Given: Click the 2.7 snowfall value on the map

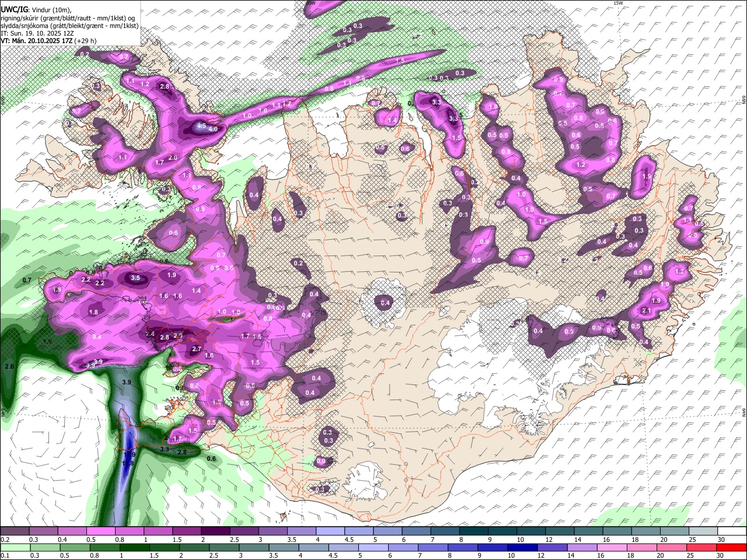Looking at the screenshot, I should pyautogui.click(x=197, y=349).
